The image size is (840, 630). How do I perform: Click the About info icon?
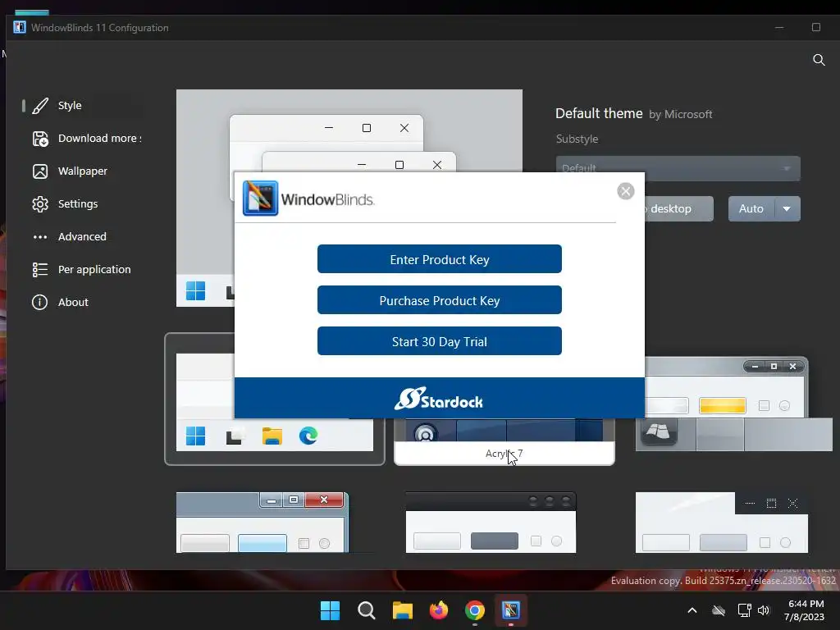pos(39,302)
